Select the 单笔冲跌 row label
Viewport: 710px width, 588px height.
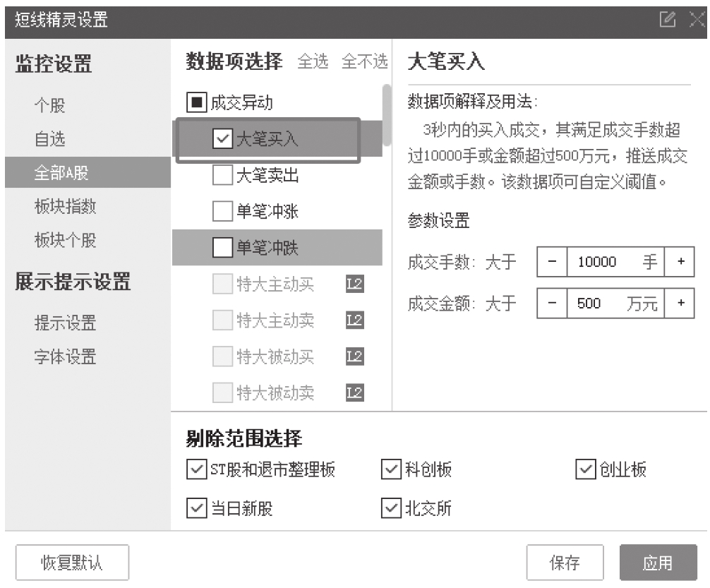[267, 248]
